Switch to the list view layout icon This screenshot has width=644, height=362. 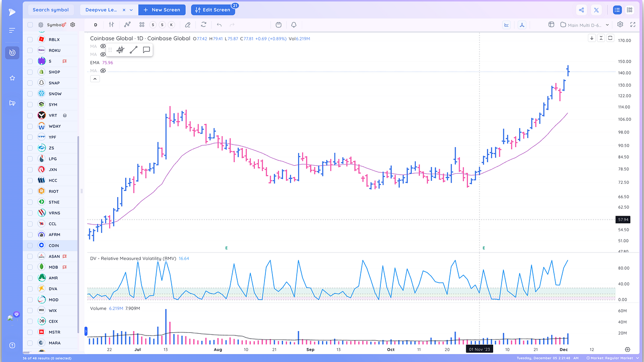[617, 10]
